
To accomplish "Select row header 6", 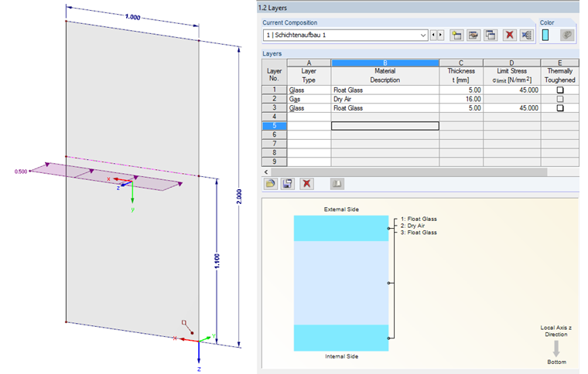I will 274,134.
